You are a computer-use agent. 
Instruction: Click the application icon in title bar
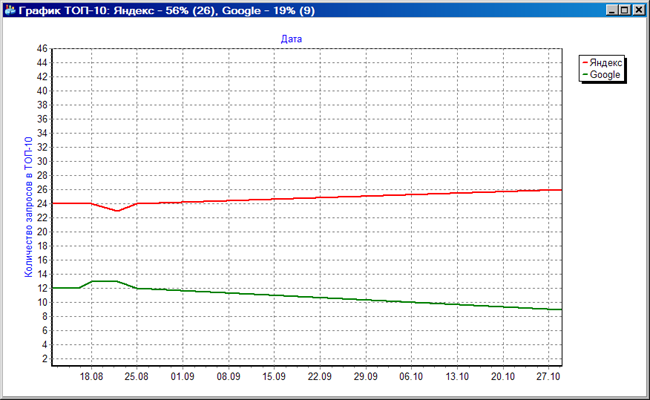pos(10,10)
